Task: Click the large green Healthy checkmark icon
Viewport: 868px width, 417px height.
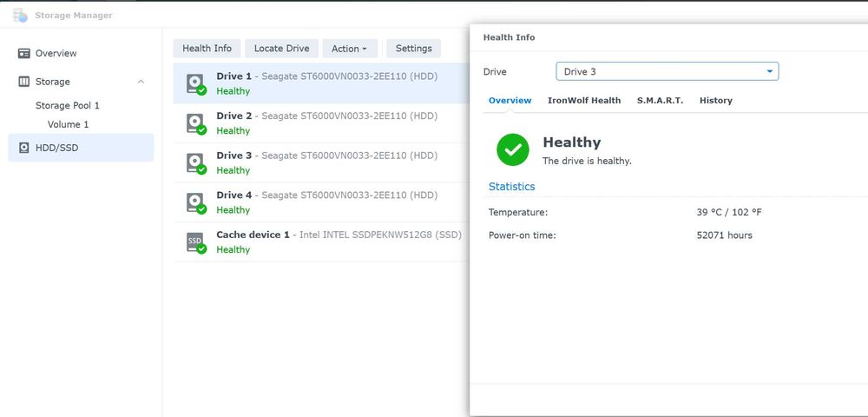Action: (513, 149)
